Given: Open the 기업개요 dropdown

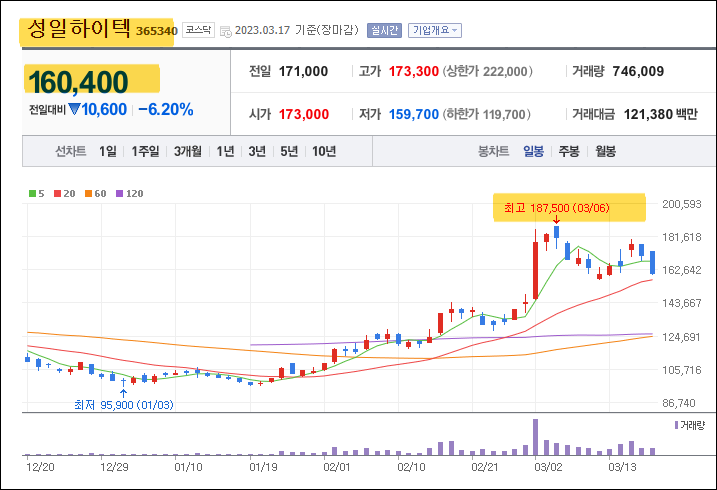Looking at the screenshot, I should [x=435, y=31].
